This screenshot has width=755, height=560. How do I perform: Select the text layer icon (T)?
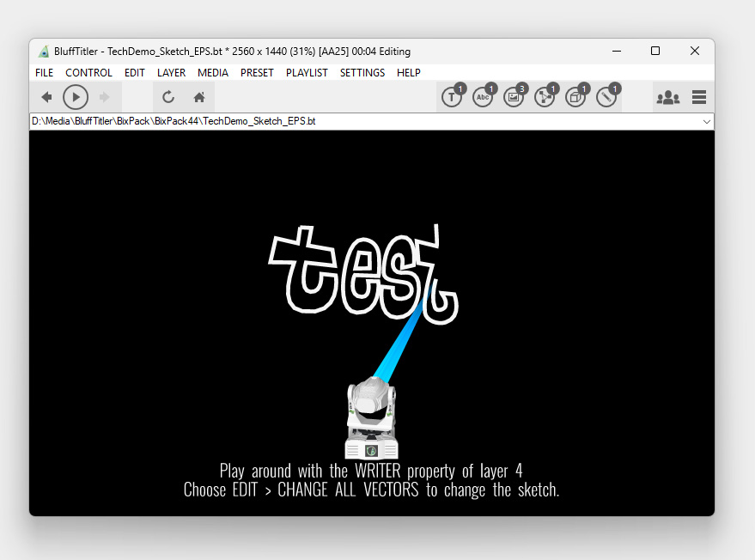[451, 98]
